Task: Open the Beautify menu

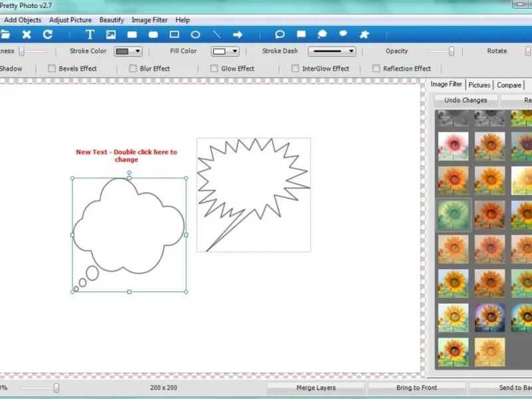Action: (x=112, y=20)
